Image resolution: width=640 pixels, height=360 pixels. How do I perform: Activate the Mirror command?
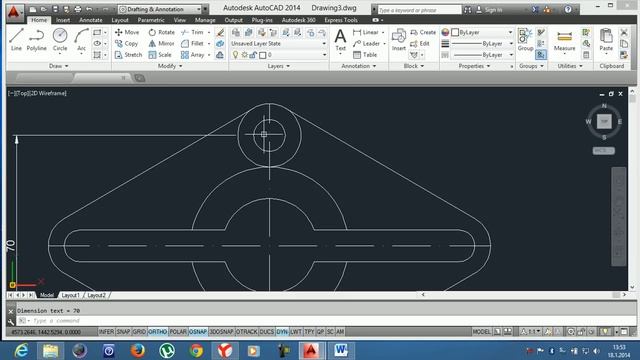click(x=162, y=43)
